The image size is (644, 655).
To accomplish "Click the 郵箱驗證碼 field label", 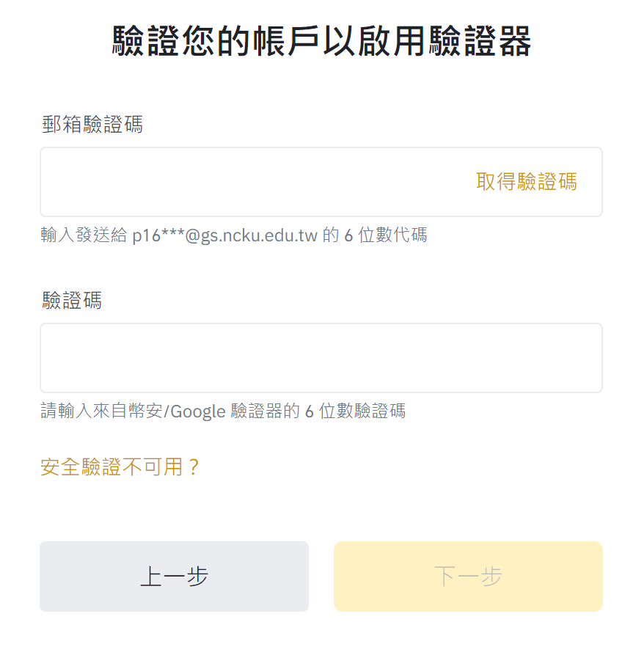I will [x=92, y=124].
